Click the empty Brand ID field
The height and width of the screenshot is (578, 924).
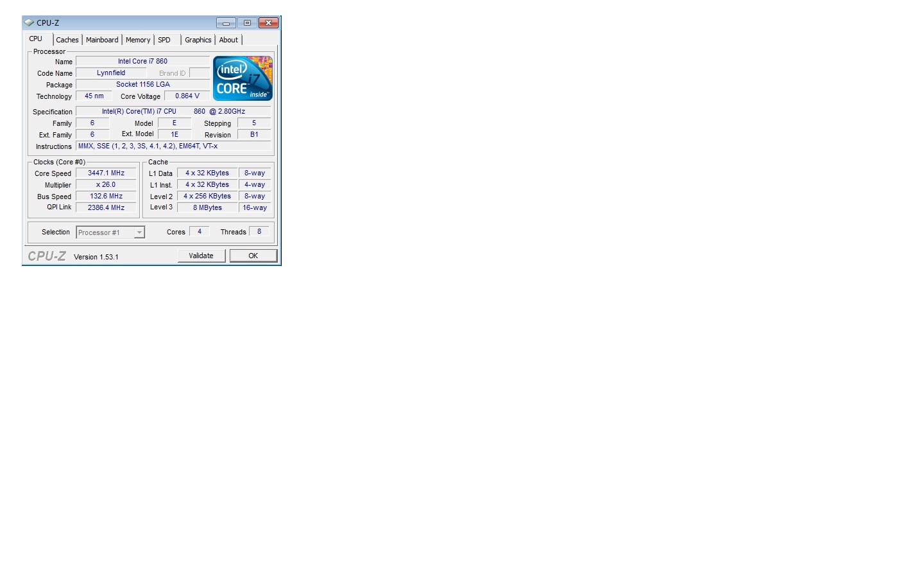(200, 73)
